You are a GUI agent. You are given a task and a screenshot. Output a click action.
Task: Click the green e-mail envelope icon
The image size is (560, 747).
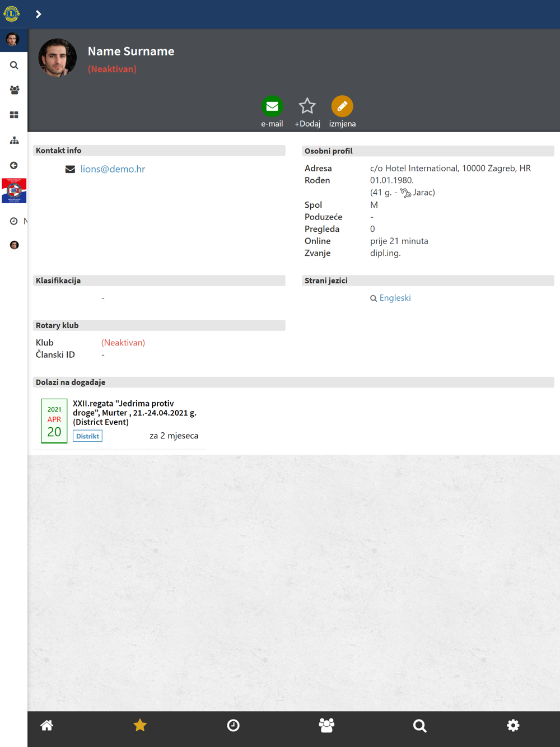coord(272,106)
